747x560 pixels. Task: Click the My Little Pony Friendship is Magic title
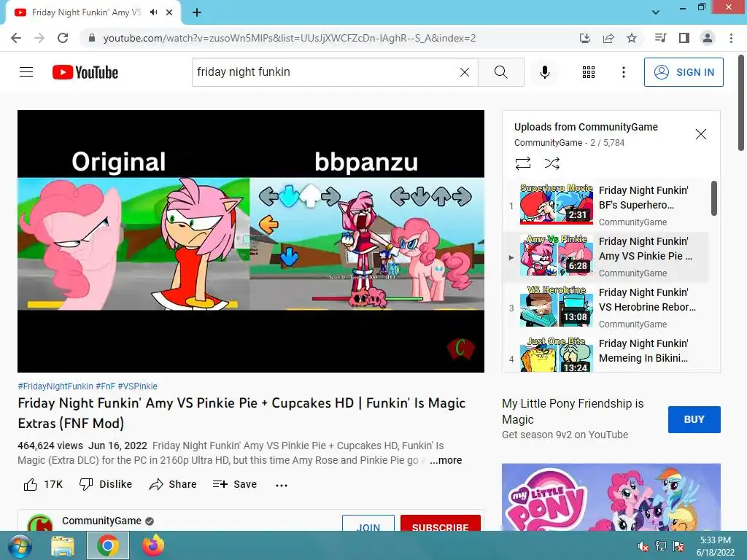tap(573, 411)
